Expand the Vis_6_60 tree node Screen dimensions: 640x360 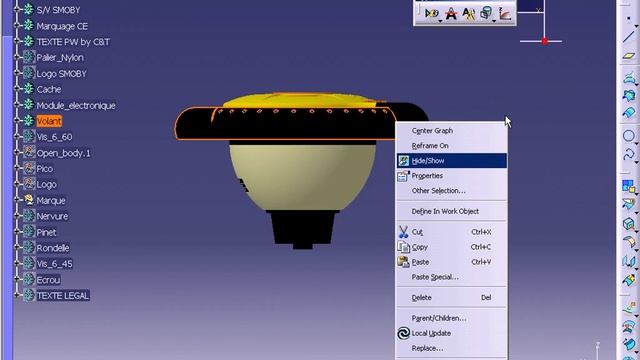click(17, 136)
